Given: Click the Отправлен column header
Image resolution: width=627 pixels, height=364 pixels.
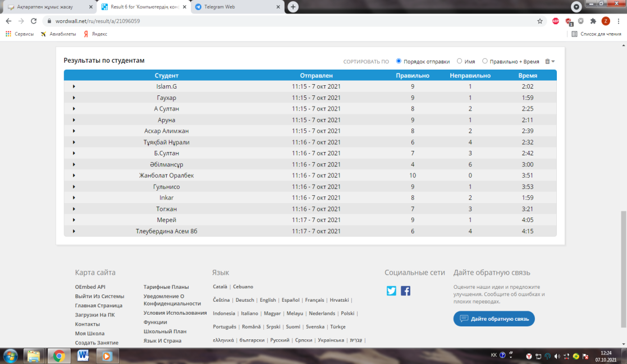Looking at the screenshot, I should tap(316, 75).
